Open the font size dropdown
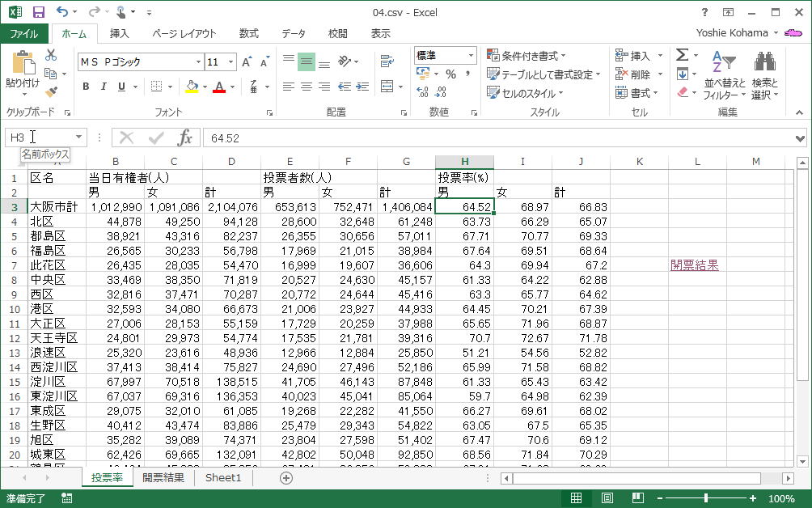The image size is (812, 508). pos(231,62)
